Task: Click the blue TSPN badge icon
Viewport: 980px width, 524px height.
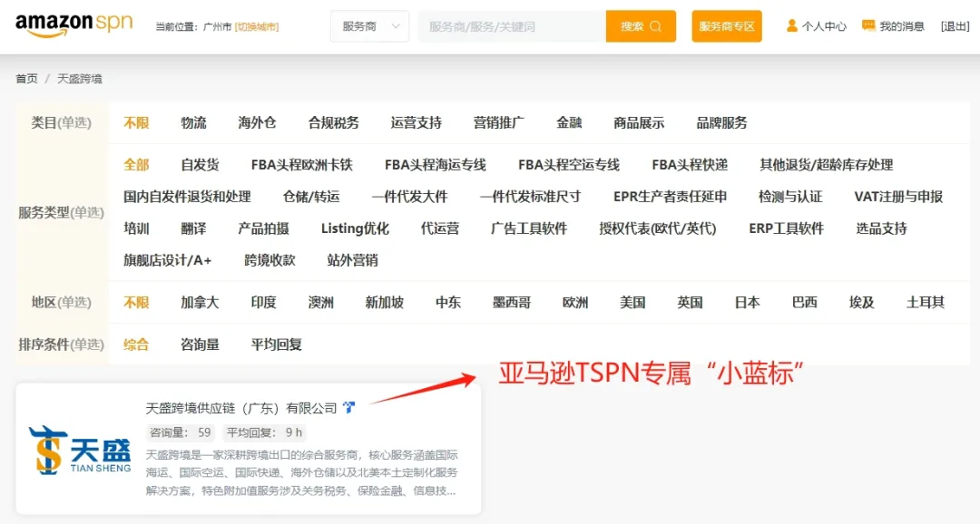Action: tap(348, 408)
